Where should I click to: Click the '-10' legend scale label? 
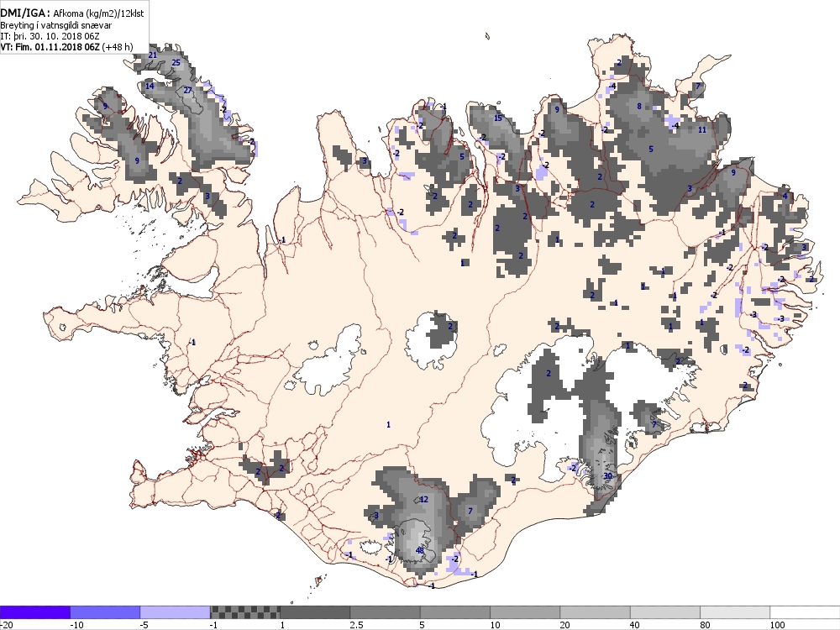click(x=76, y=625)
